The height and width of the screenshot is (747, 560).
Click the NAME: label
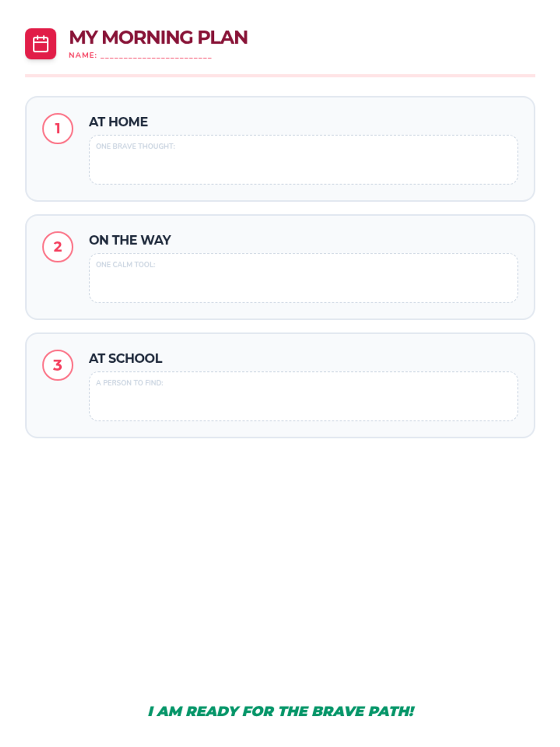83,55
